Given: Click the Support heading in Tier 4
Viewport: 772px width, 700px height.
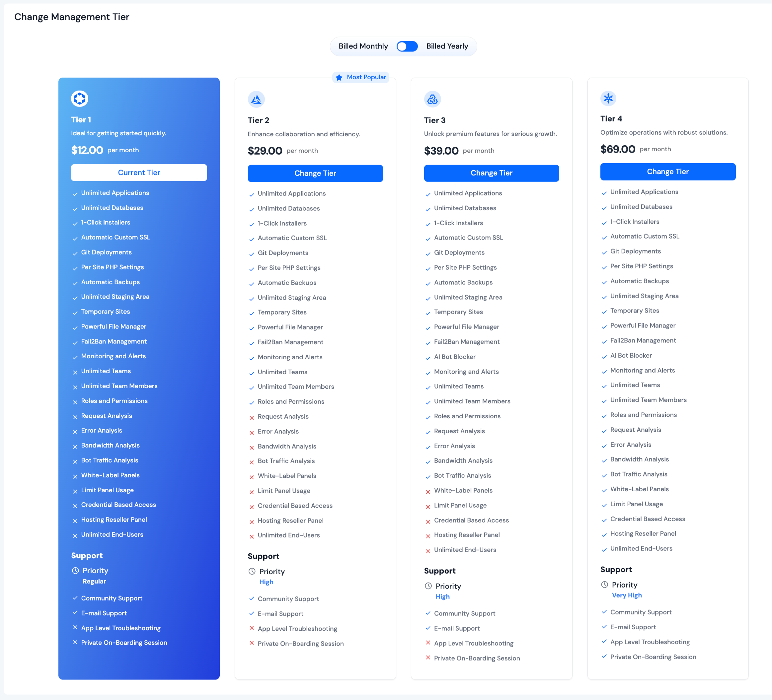Looking at the screenshot, I should 616,570.
